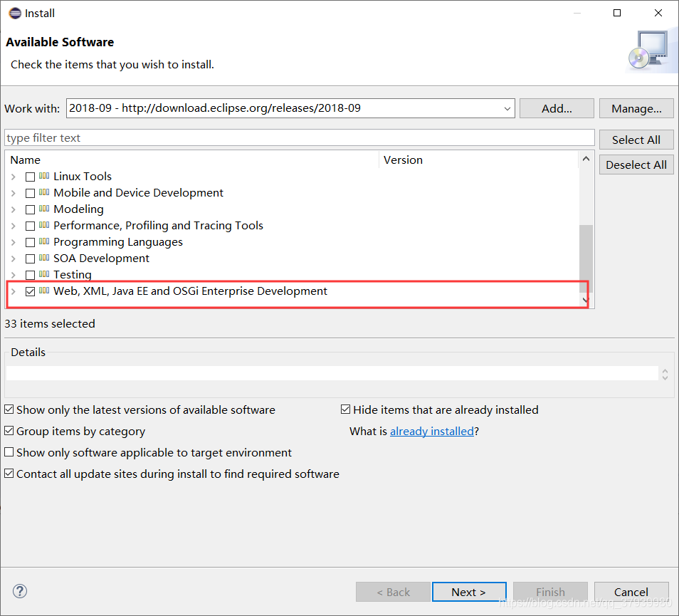The image size is (679, 616).
Task: Click the Eclipse logo icon in title bar
Action: [15, 13]
